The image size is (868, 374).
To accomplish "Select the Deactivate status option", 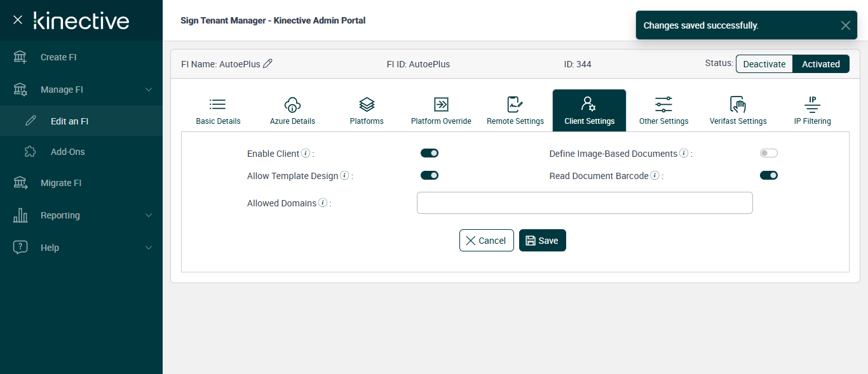I will tap(764, 63).
